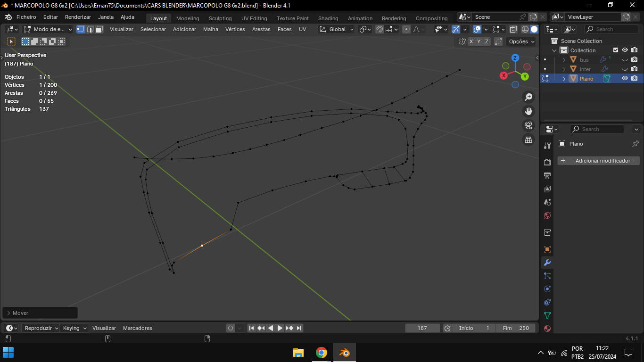Open the Opções dropdown
The image size is (644, 362).
[522, 41]
